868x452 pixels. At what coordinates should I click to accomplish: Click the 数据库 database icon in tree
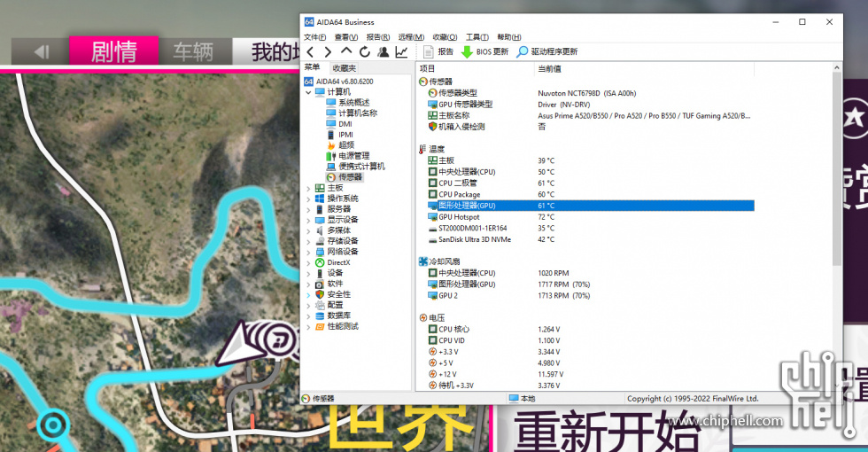(320, 316)
